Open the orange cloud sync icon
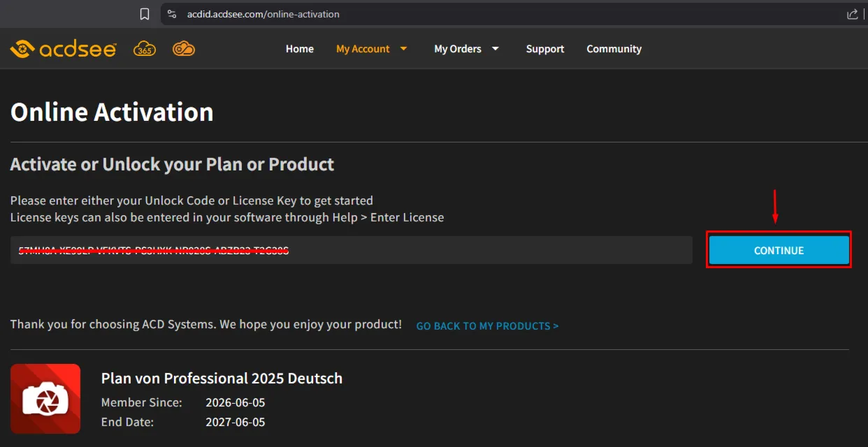This screenshot has width=868, height=447. click(x=184, y=49)
